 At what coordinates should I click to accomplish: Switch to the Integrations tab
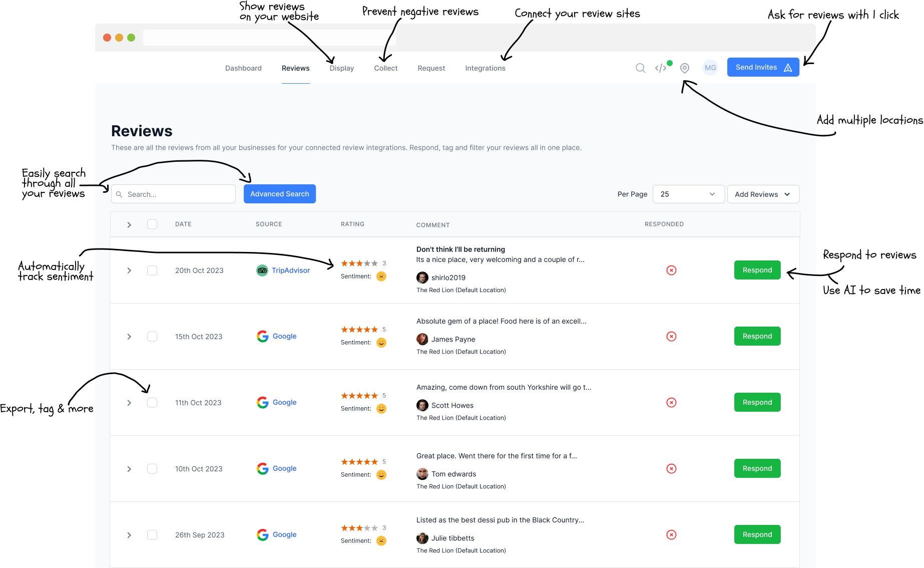point(485,68)
